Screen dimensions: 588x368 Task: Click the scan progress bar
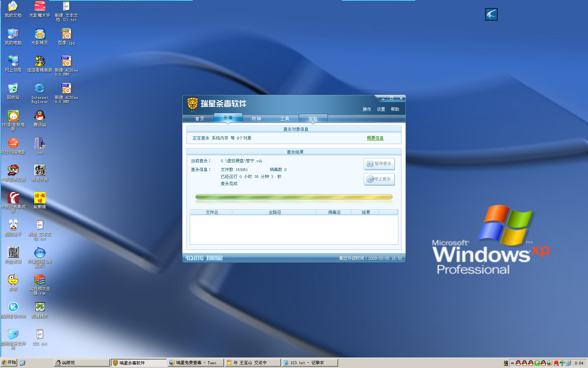[294, 197]
